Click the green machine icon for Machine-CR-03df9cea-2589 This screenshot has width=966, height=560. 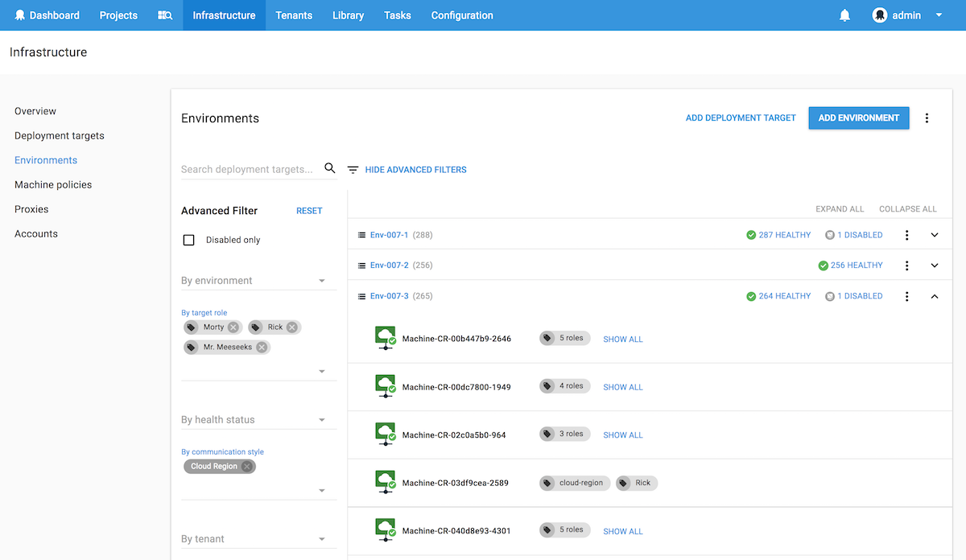tap(385, 481)
